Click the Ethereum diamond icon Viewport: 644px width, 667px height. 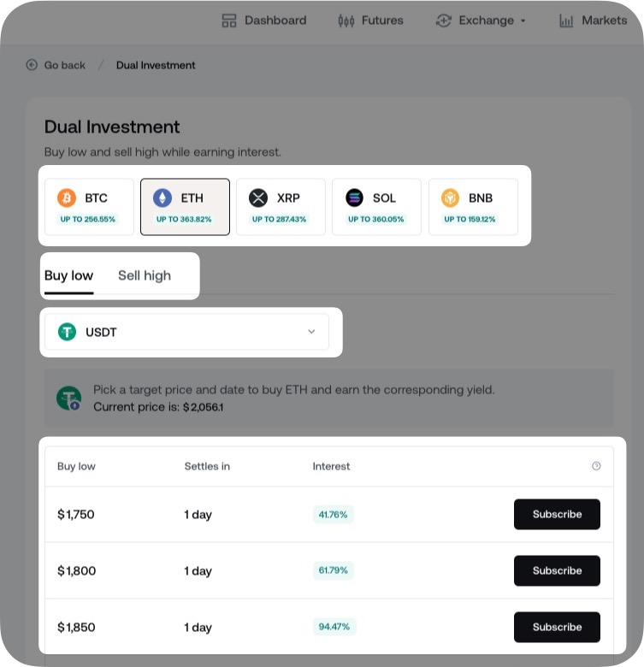click(x=162, y=198)
